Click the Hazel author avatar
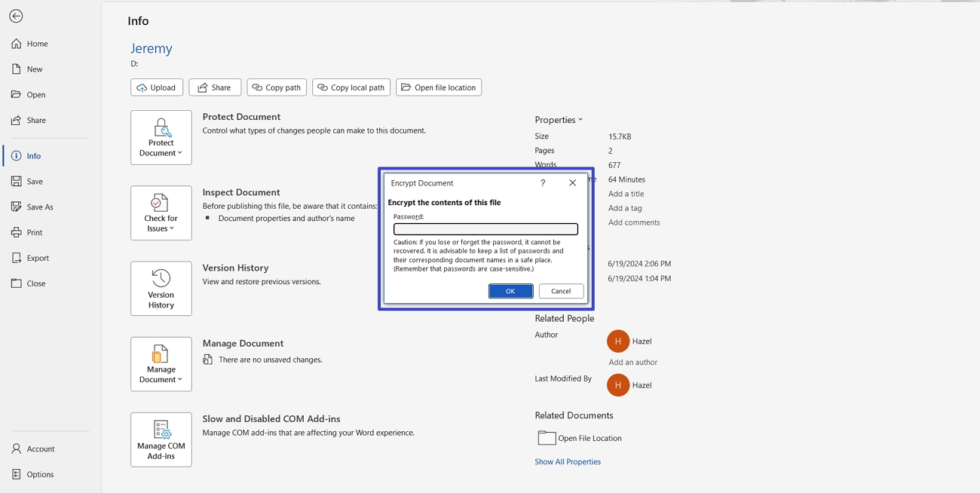The image size is (980, 493). pyautogui.click(x=618, y=341)
